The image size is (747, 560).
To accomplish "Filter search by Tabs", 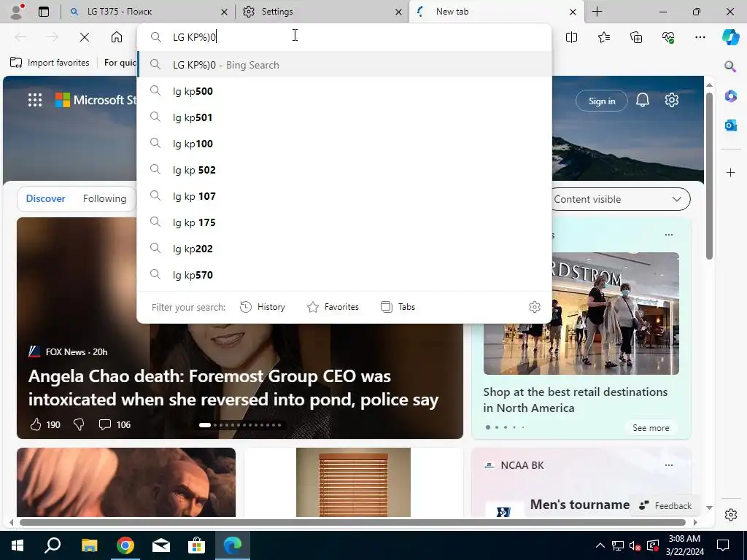I will (x=398, y=307).
